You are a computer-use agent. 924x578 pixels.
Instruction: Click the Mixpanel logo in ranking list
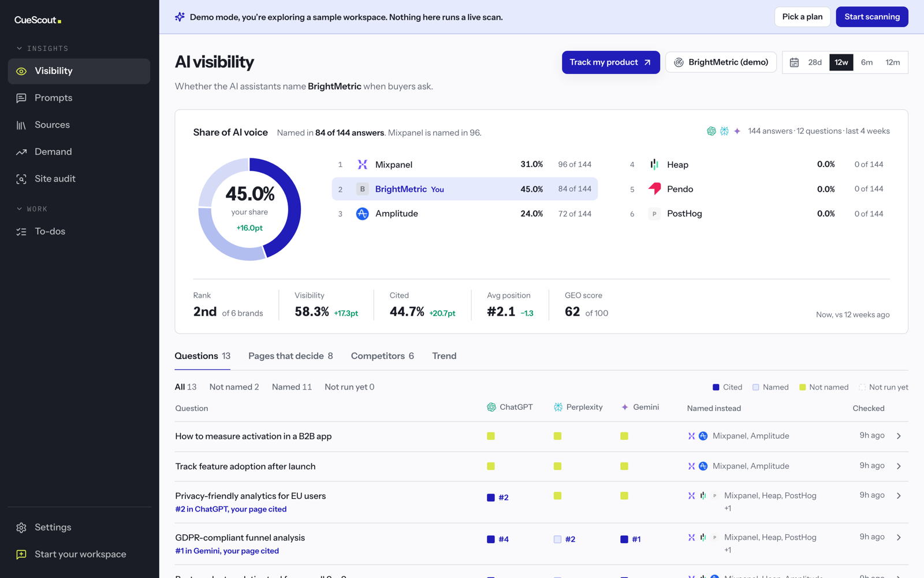click(362, 165)
